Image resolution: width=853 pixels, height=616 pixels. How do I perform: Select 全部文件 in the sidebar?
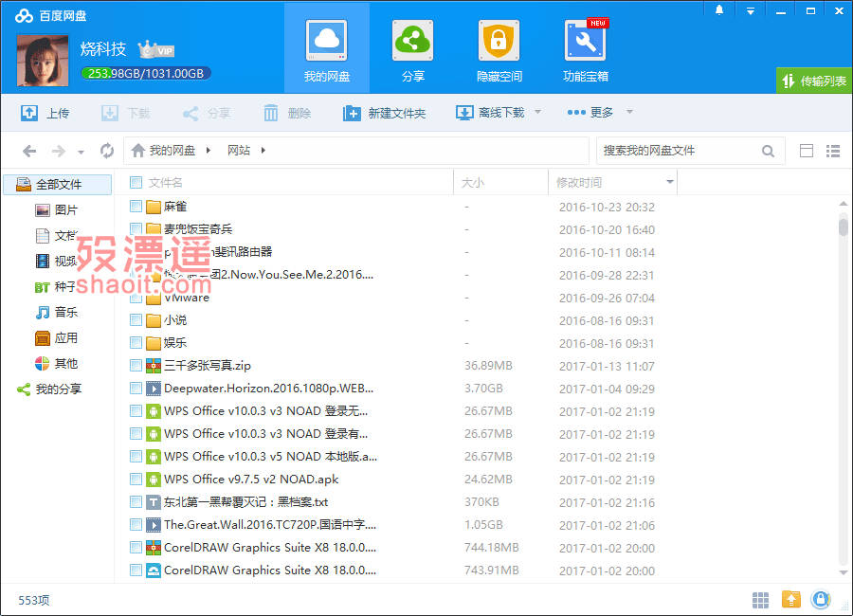[x=58, y=185]
